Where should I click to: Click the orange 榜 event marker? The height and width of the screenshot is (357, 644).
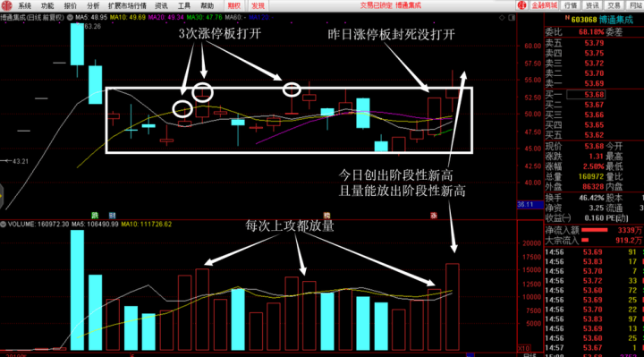[x=326, y=216]
